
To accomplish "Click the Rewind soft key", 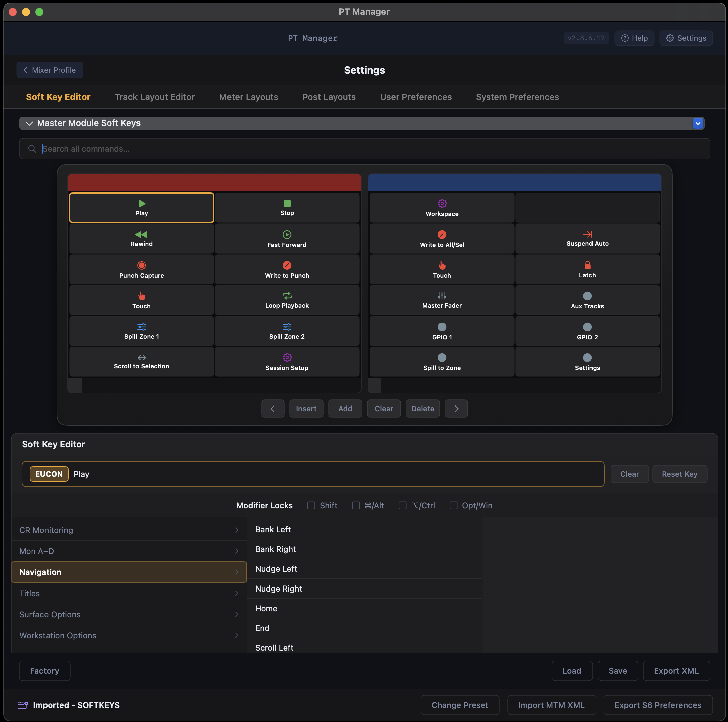I will tap(141, 239).
